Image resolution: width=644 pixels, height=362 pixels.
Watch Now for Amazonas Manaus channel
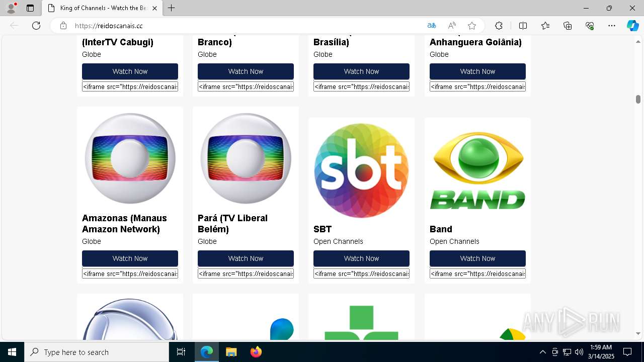[130, 258]
